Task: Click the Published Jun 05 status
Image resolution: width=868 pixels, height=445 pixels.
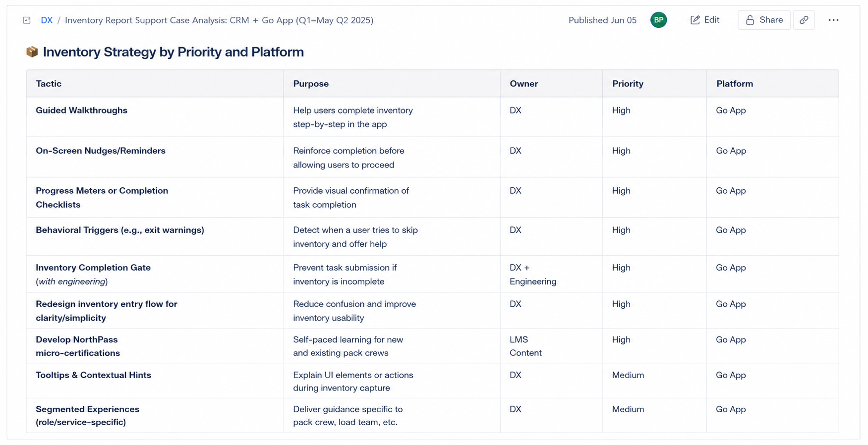Action: tap(602, 20)
